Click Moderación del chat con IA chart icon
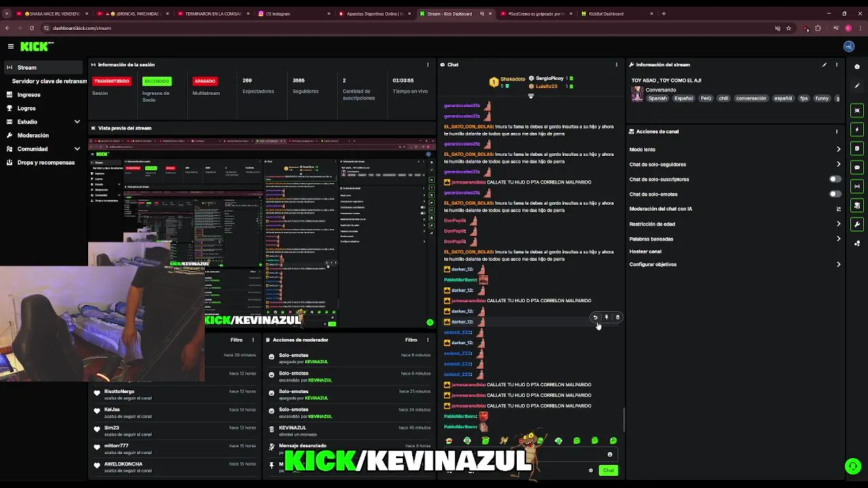The height and width of the screenshot is (488, 868). [838, 209]
